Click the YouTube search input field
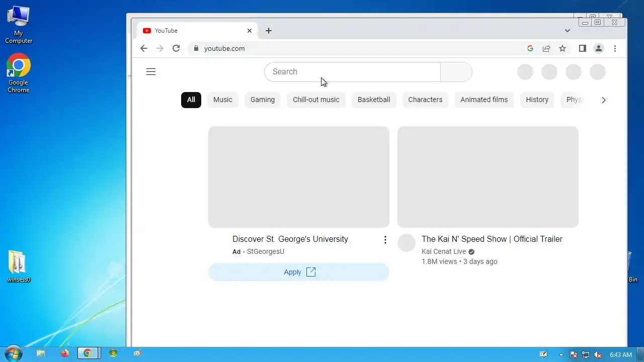 coord(352,72)
